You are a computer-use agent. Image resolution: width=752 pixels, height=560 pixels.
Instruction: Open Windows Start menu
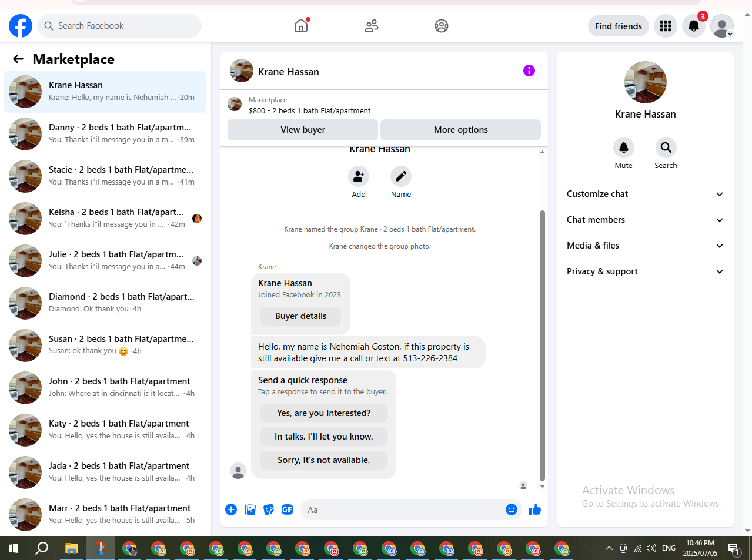[14, 548]
